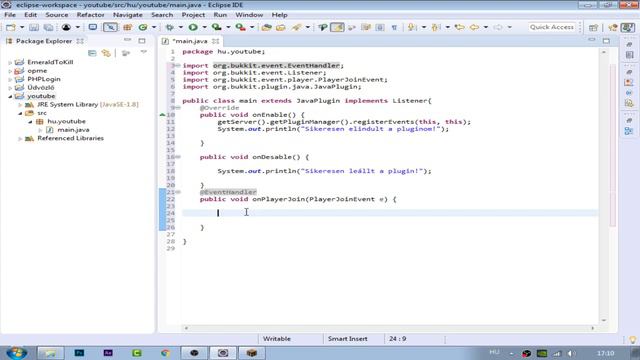This screenshot has height=360, width=640.
Task: Click the New file wizard icon
Action: coord(11,27)
